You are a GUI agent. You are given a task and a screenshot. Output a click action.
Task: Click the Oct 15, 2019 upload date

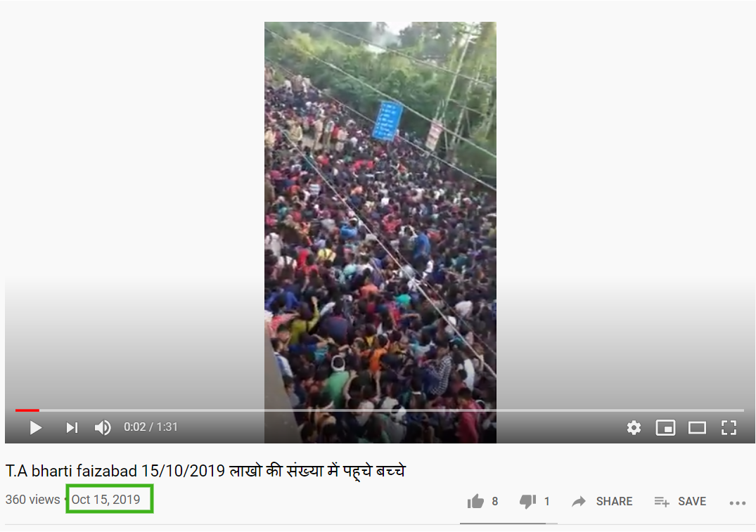tap(106, 500)
